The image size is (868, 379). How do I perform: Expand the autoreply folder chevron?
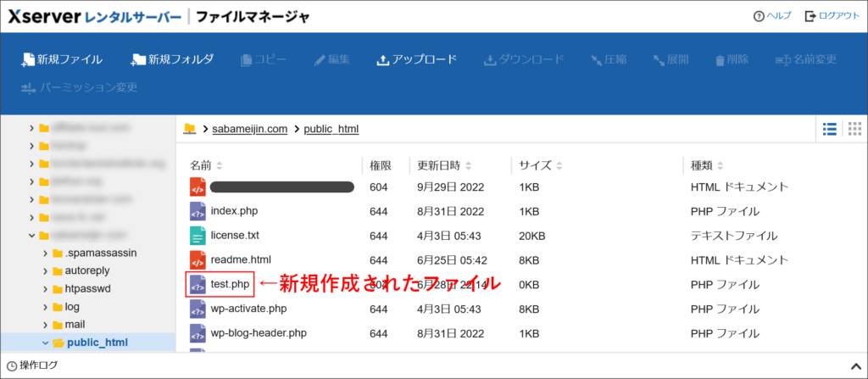tap(46, 271)
